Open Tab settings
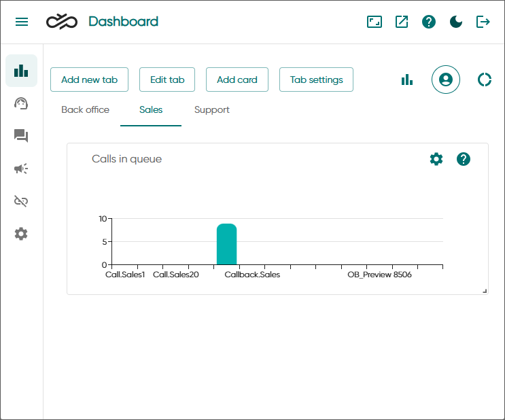This screenshot has width=505, height=420. 316,80
